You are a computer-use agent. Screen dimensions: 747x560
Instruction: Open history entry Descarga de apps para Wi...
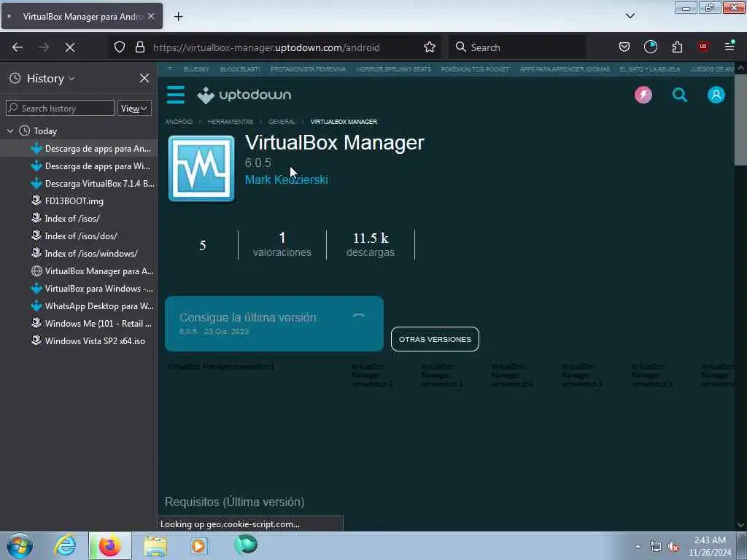[79, 166]
